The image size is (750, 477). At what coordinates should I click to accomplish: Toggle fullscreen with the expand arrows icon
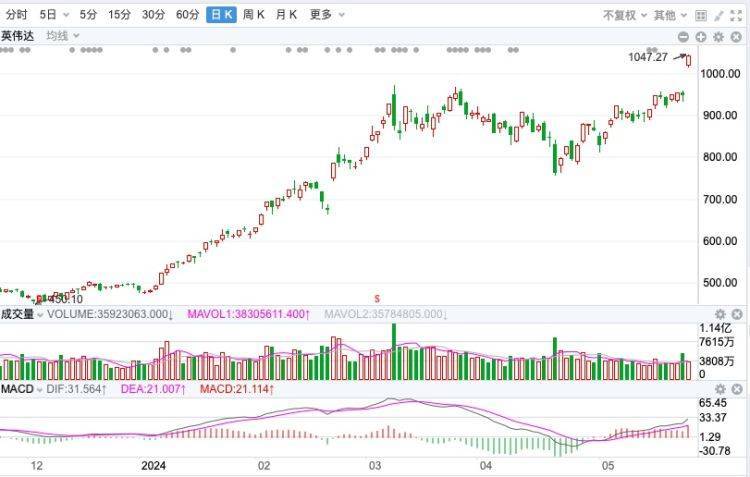coord(736,16)
